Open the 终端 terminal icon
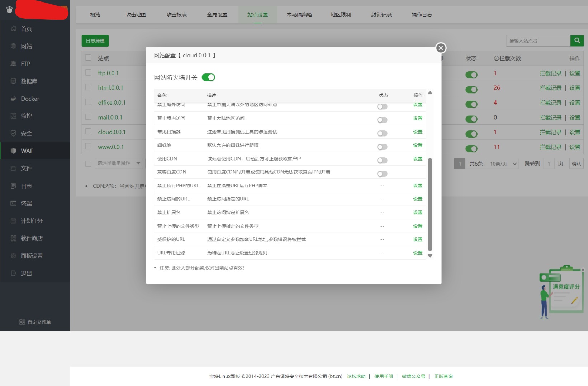The width and height of the screenshot is (588, 386). [14, 203]
